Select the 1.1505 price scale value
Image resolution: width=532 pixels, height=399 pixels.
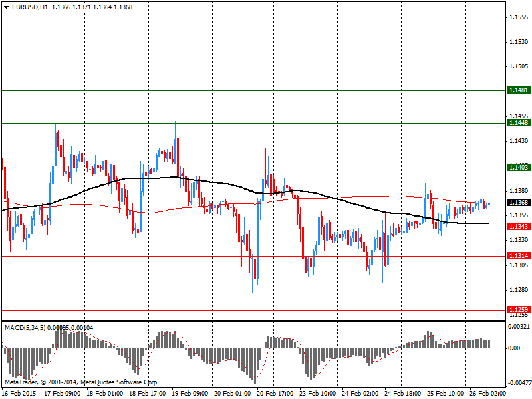519,66
